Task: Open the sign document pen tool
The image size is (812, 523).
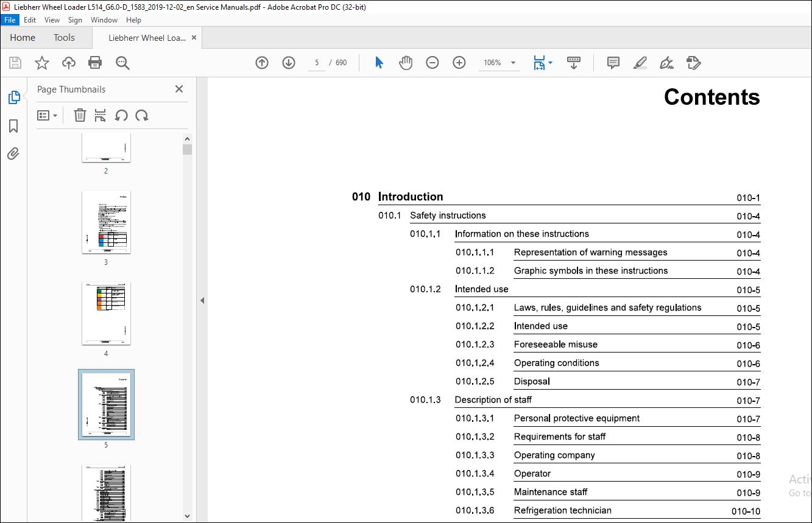Action: (666, 63)
